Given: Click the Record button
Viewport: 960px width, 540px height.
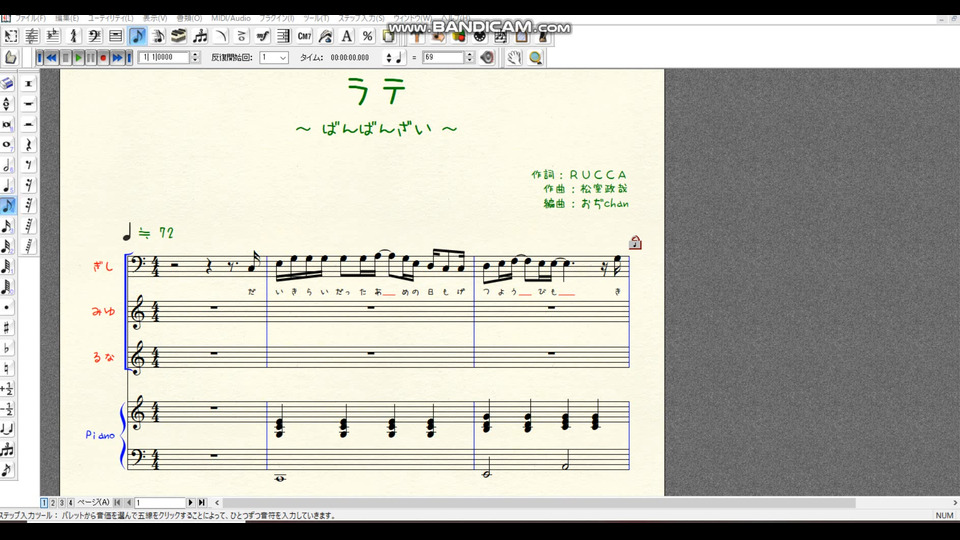Looking at the screenshot, I should (103, 58).
